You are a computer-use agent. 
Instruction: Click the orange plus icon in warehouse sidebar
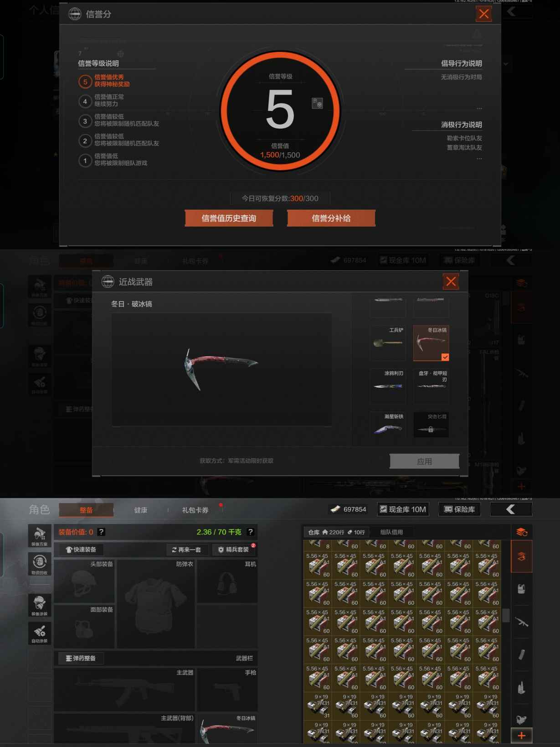(521, 735)
